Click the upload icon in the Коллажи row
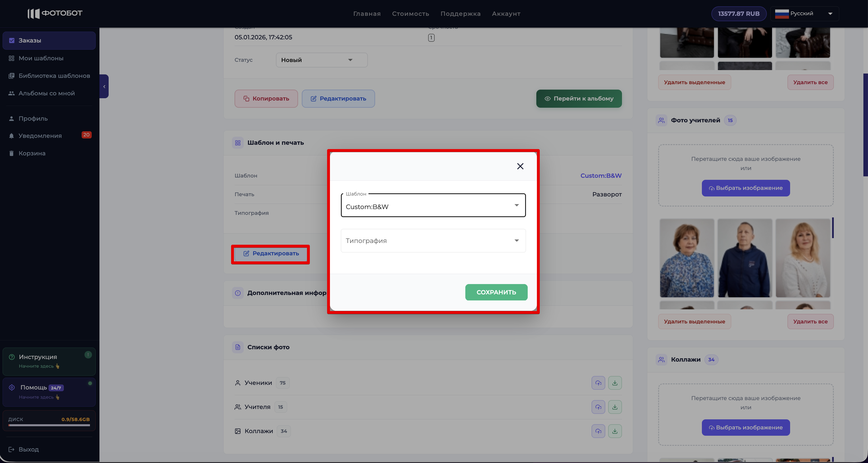 [598, 431]
